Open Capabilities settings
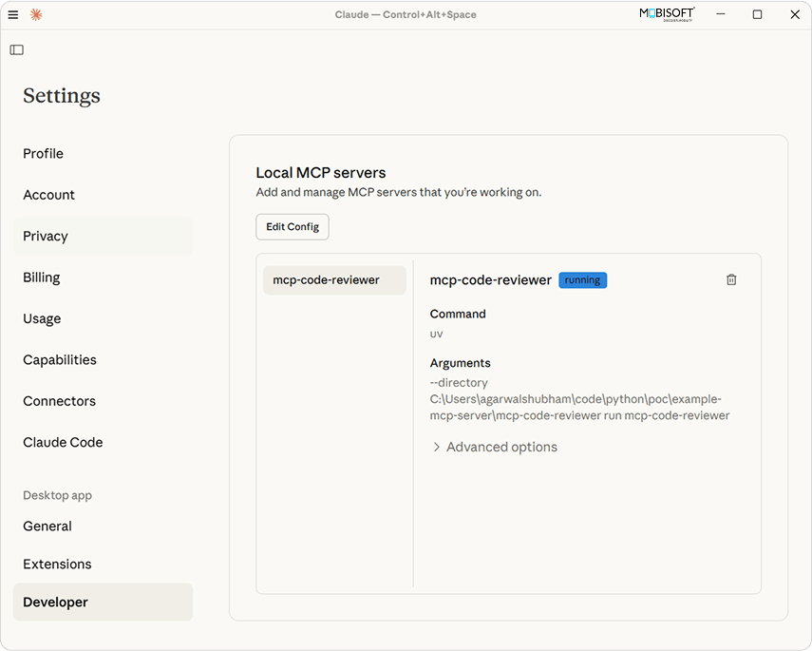This screenshot has width=812, height=651. tap(60, 360)
